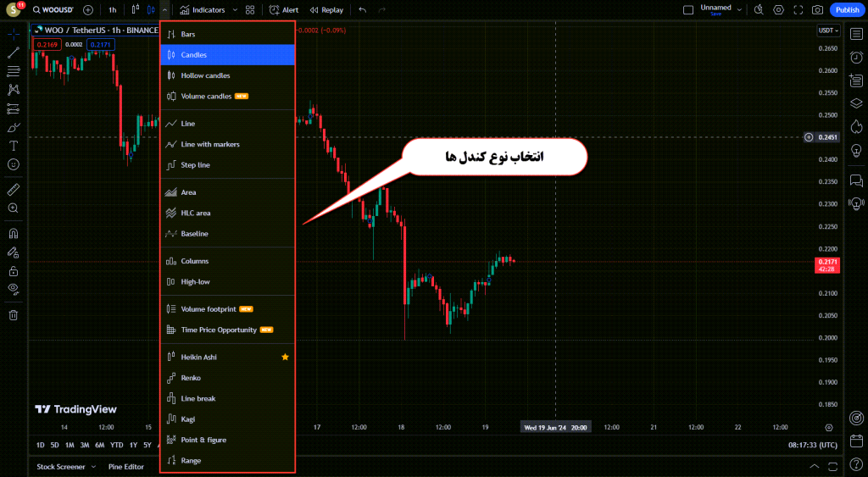Select the brush drawing tool
This screenshot has width=868, height=477.
click(14, 128)
